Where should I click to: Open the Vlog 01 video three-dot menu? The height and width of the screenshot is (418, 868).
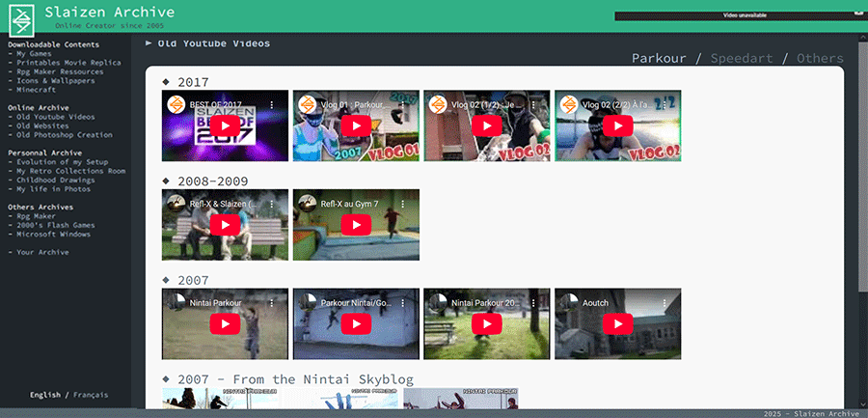click(x=403, y=105)
